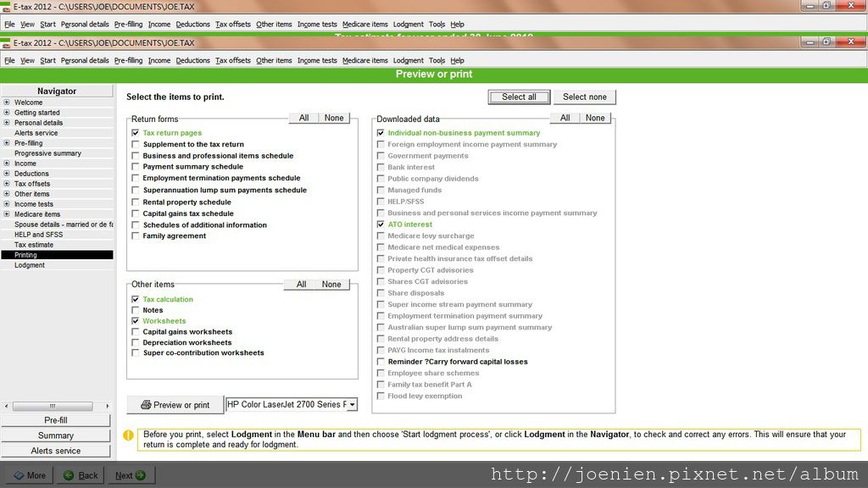Click the E-tax app icon in front window title
This screenshot has height=488, width=868.
6,43
